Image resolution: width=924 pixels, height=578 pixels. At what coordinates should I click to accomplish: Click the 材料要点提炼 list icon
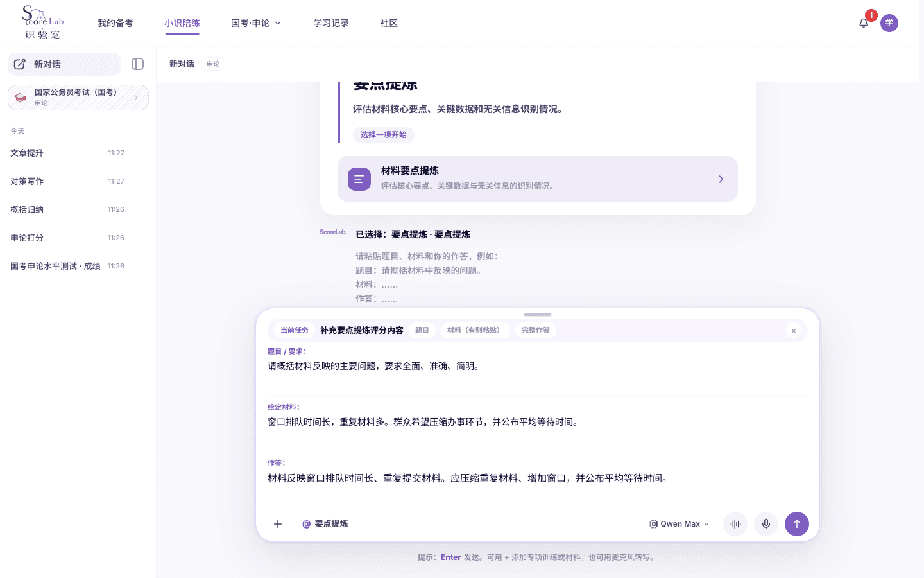coord(359,179)
